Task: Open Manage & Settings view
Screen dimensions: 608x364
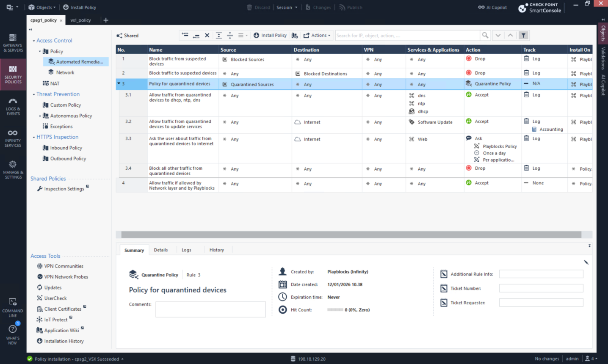Action: [x=13, y=170]
